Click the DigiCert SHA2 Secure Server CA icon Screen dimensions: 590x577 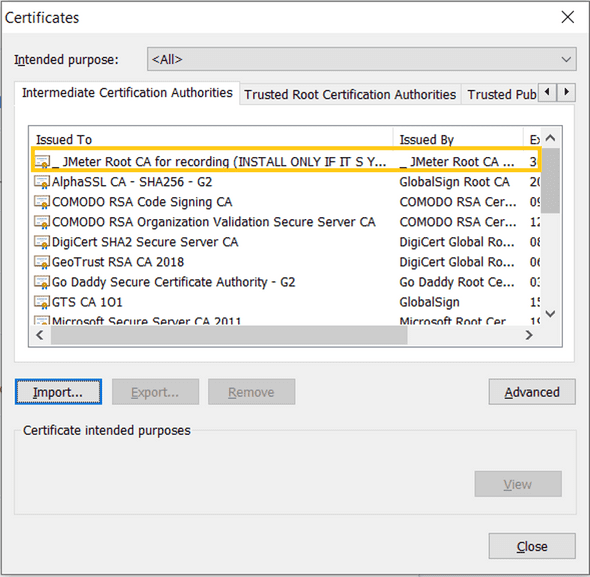pyautogui.click(x=42, y=242)
